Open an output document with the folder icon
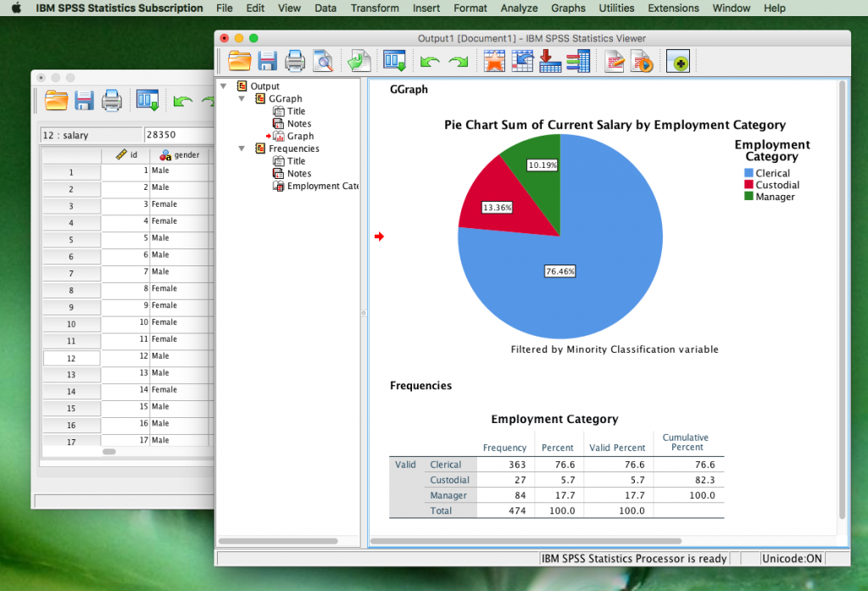 (x=239, y=60)
